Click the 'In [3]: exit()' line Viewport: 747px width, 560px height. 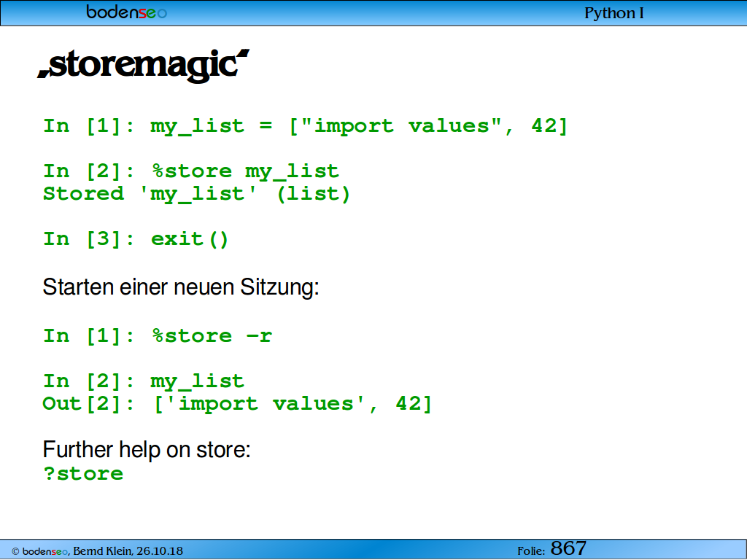point(136,239)
